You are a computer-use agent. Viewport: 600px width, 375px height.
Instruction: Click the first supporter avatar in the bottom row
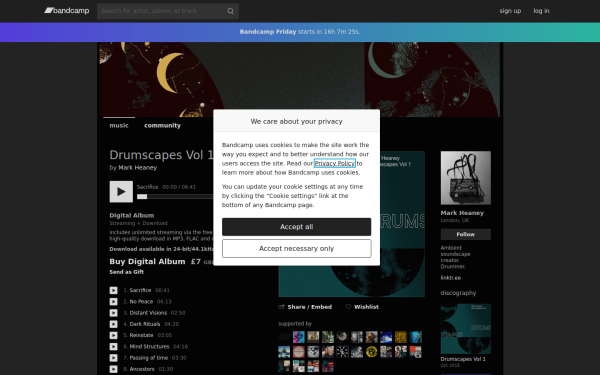pos(284,366)
